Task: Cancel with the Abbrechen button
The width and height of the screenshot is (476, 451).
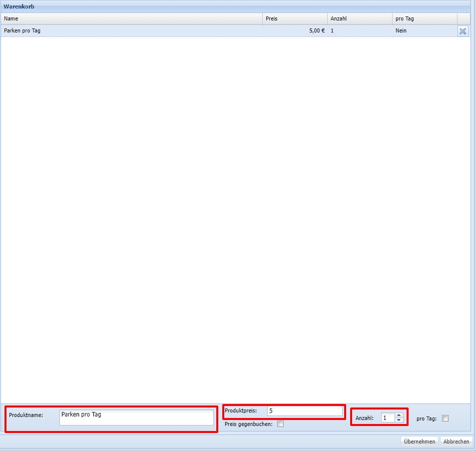Action: [456, 441]
